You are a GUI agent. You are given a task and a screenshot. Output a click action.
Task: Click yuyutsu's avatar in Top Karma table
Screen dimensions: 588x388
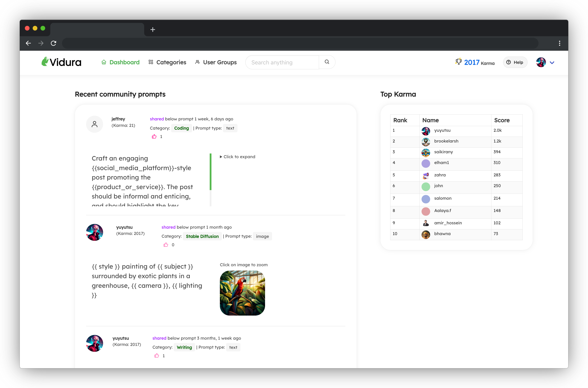[x=426, y=131]
